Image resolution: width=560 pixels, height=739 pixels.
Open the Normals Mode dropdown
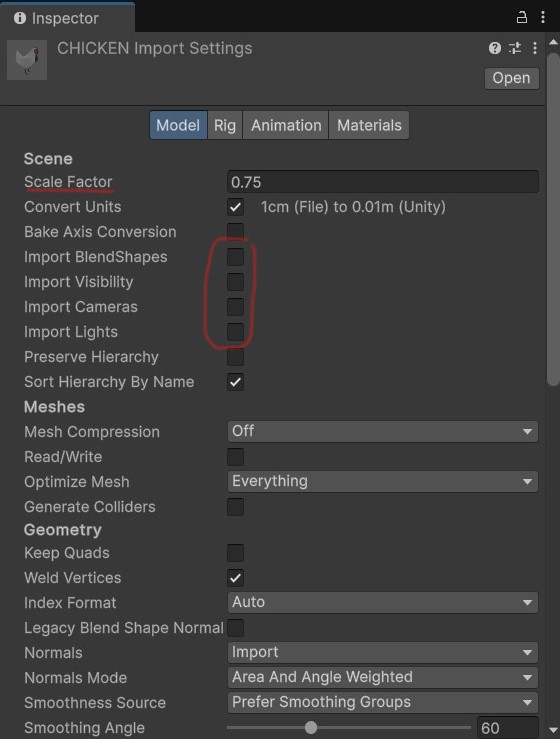pos(382,677)
